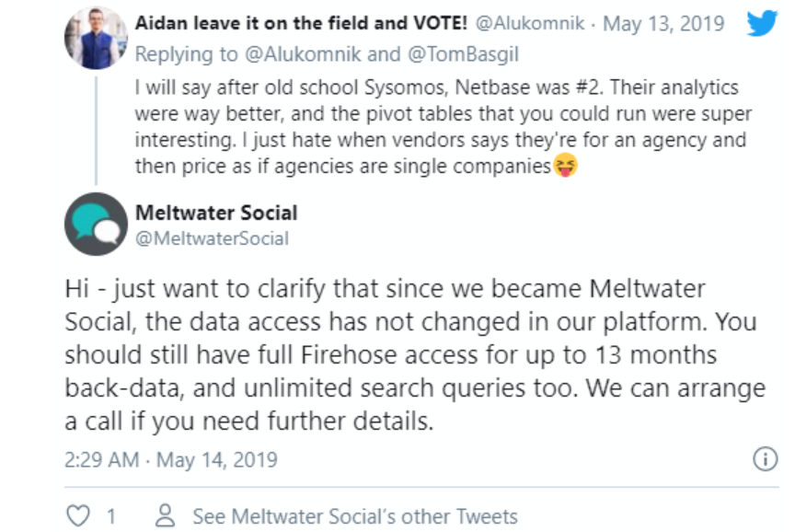795x532 pixels.
Task: Open the May 13, 2019 date link
Action: (663, 23)
